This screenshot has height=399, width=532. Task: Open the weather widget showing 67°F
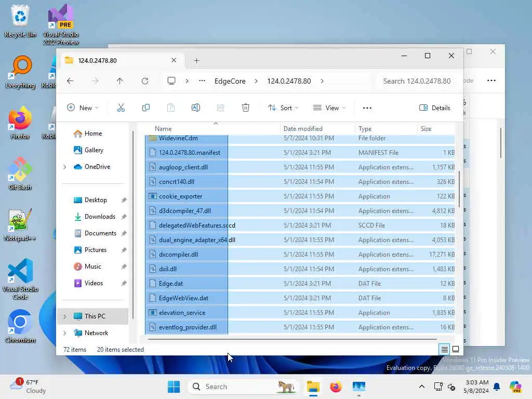click(28, 387)
